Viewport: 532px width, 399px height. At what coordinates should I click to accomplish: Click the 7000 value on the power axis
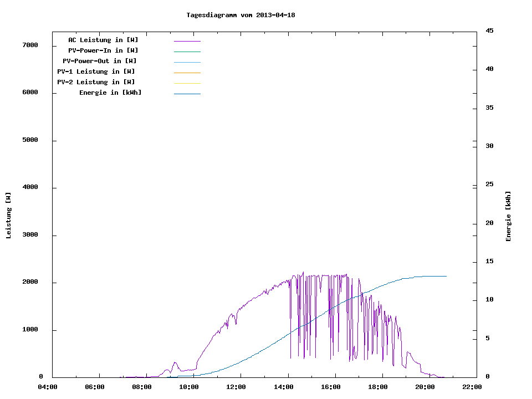[x=30, y=45]
